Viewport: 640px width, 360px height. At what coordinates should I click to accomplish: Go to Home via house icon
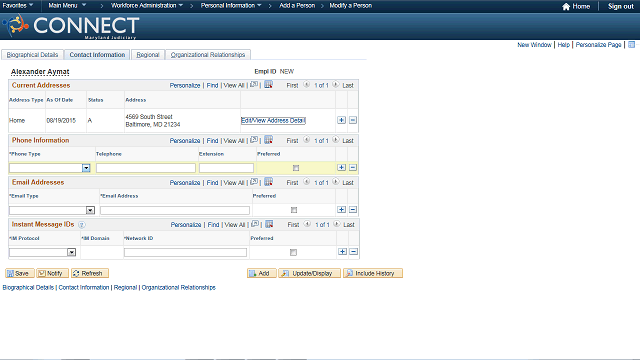[566, 7]
